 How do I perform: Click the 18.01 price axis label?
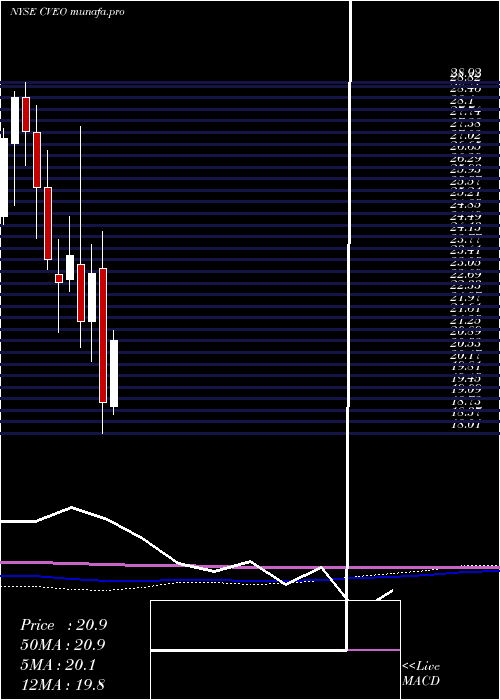point(466,425)
